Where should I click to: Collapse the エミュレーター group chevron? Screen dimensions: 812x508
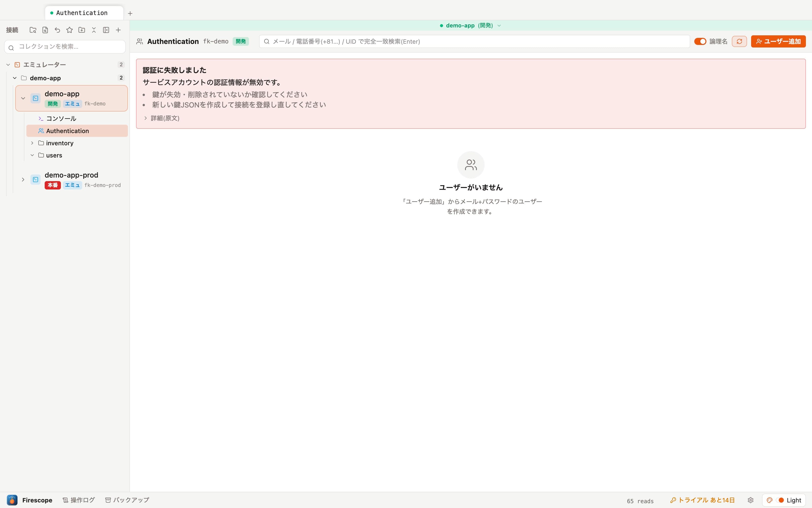8,65
